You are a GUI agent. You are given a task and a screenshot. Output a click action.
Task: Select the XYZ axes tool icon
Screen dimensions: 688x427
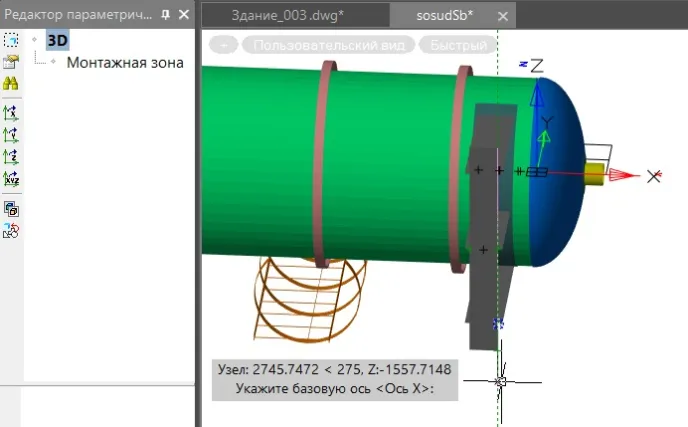point(11,179)
